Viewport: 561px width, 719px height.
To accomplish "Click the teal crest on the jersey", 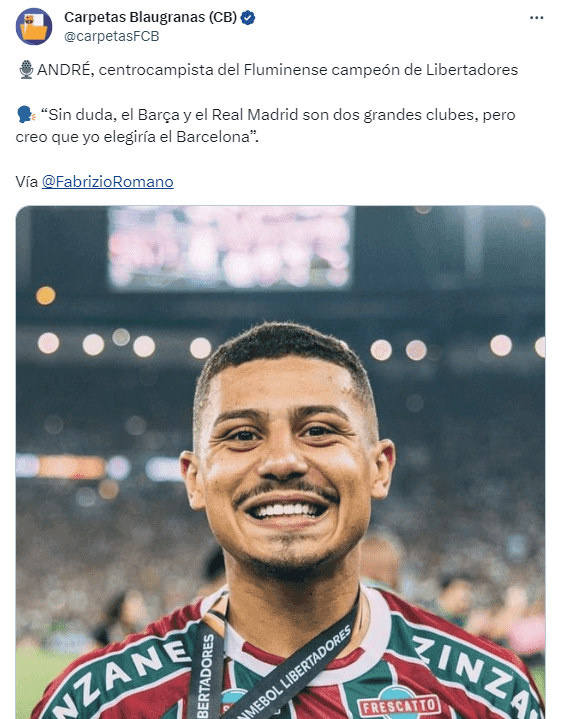I will [x=234, y=704].
